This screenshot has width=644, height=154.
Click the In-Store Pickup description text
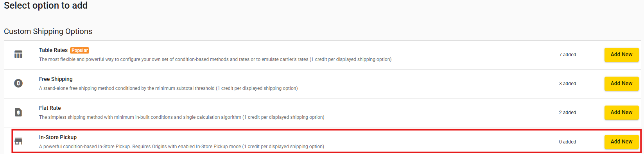[x=181, y=147]
